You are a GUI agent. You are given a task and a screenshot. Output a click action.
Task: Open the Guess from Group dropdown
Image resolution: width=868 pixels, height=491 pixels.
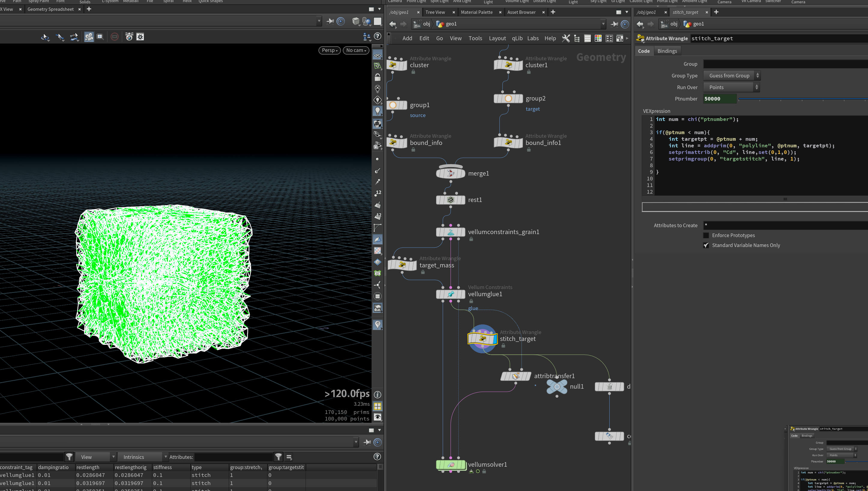[x=732, y=76]
